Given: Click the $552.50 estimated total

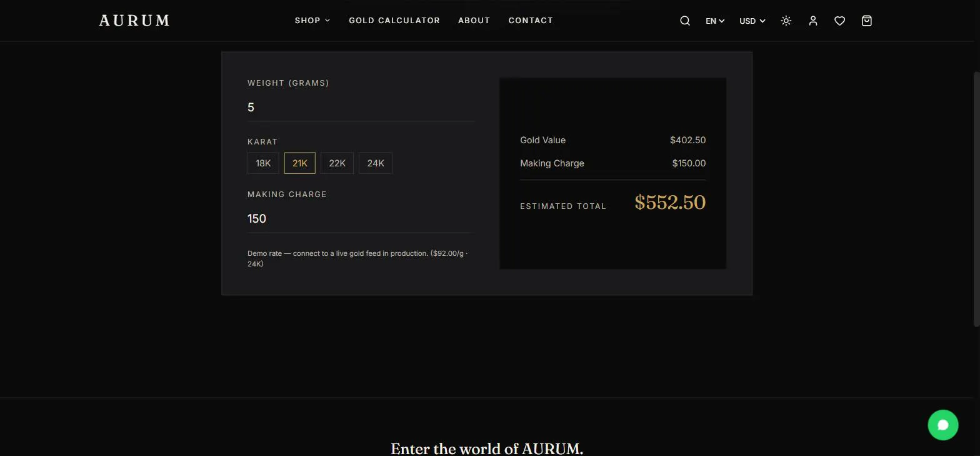Looking at the screenshot, I should pyautogui.click(x=670, y=203).
